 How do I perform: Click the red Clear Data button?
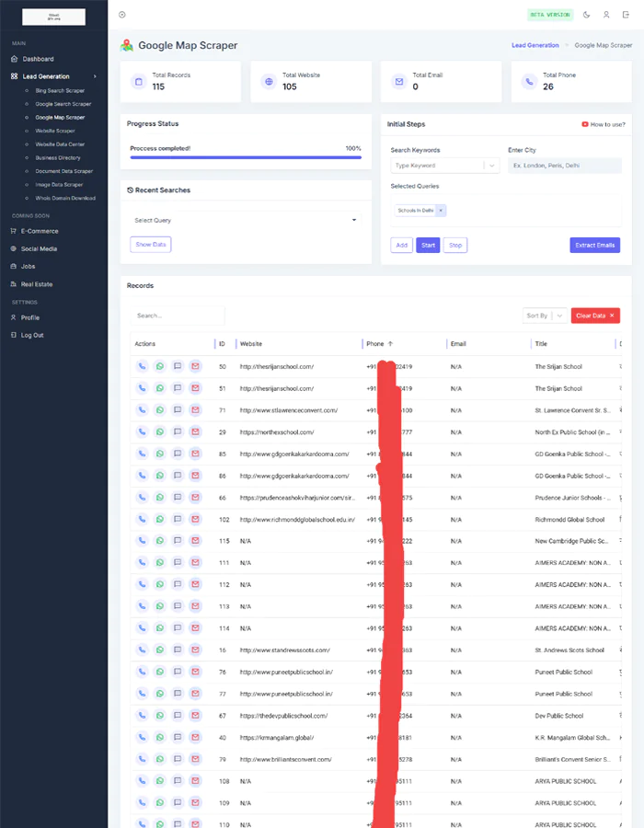[595, 316]
